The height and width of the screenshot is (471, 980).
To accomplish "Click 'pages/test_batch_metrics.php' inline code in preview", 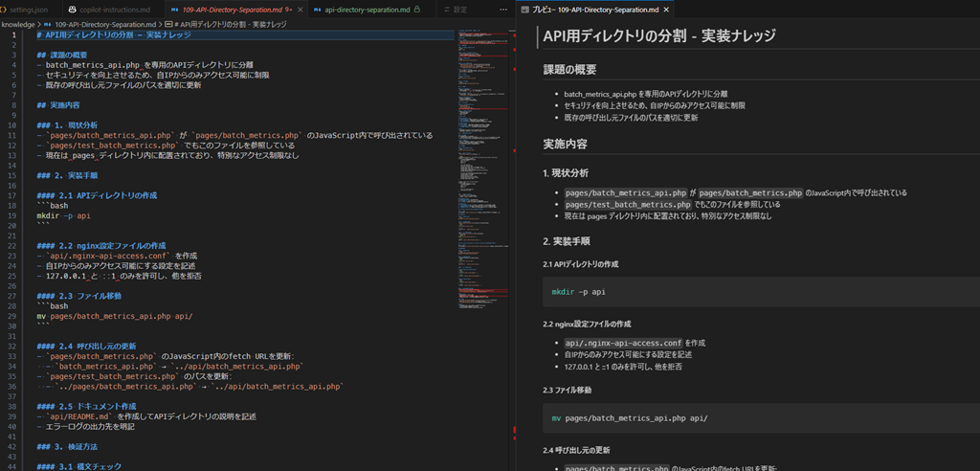I will point(628,204).
